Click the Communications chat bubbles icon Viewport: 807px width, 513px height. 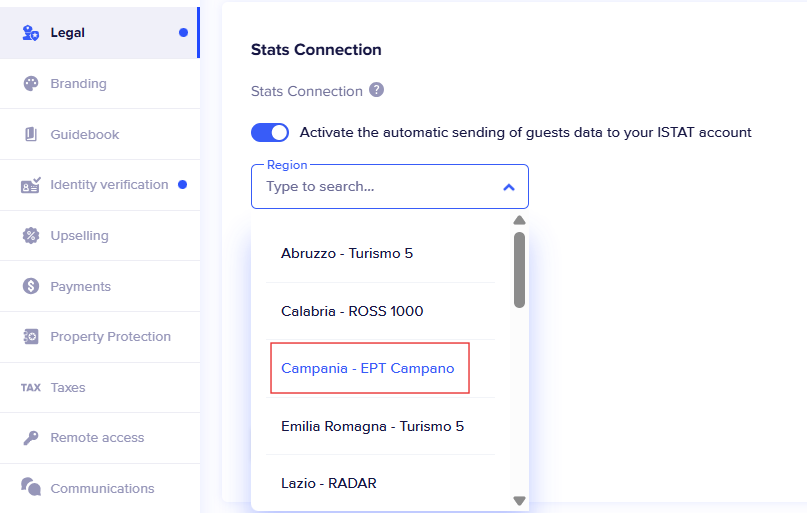click(31, 488)
